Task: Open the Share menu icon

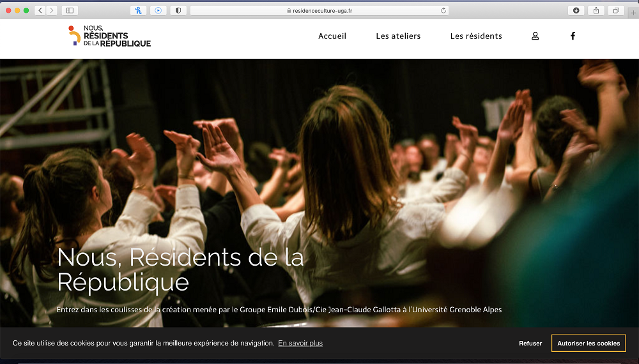Action: (596, 11)
